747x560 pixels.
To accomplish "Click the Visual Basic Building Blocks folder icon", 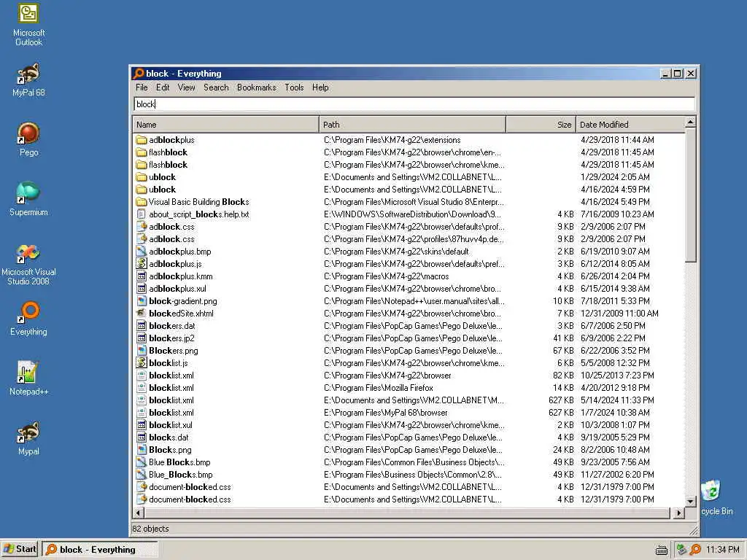I will (x=141, y=202).
